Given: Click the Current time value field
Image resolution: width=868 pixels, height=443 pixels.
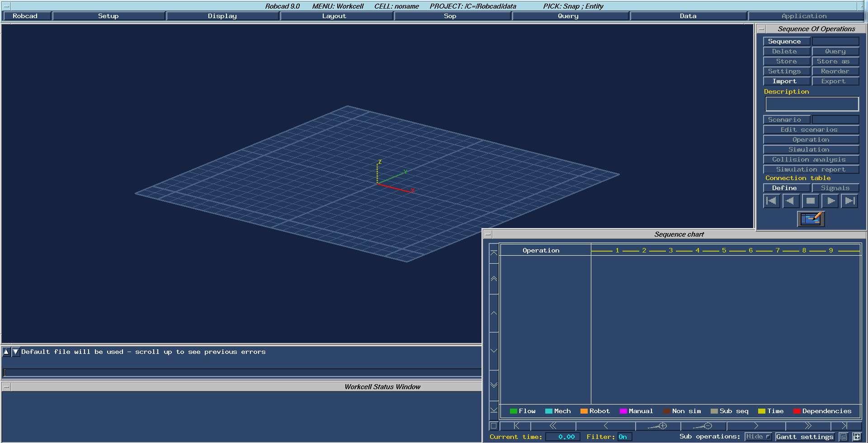Looking at the screenshot, I should point(563,437).
